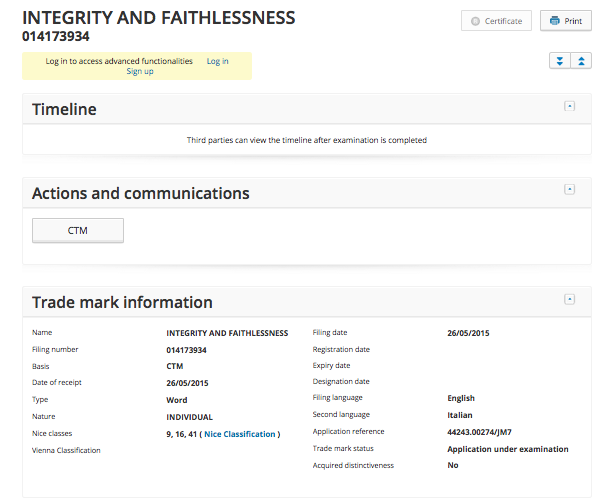Open the Sign up link
607x498 pixels.
[140, 71]
